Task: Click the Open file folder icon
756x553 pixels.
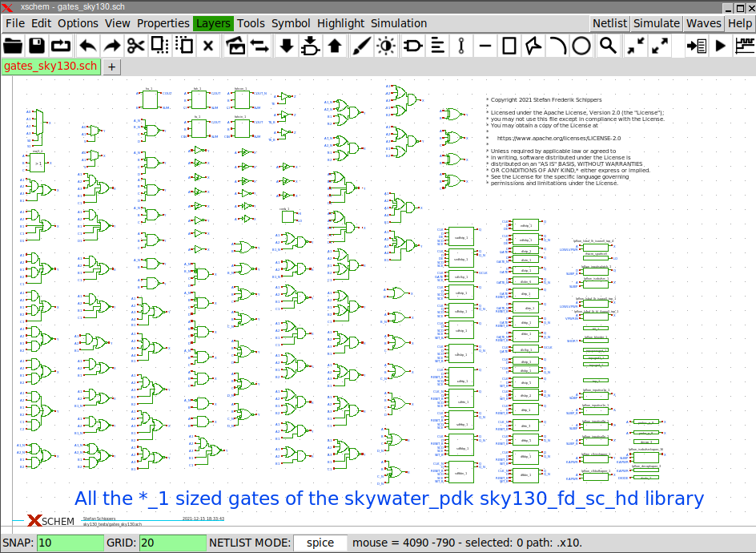Action: coord(13,46)
